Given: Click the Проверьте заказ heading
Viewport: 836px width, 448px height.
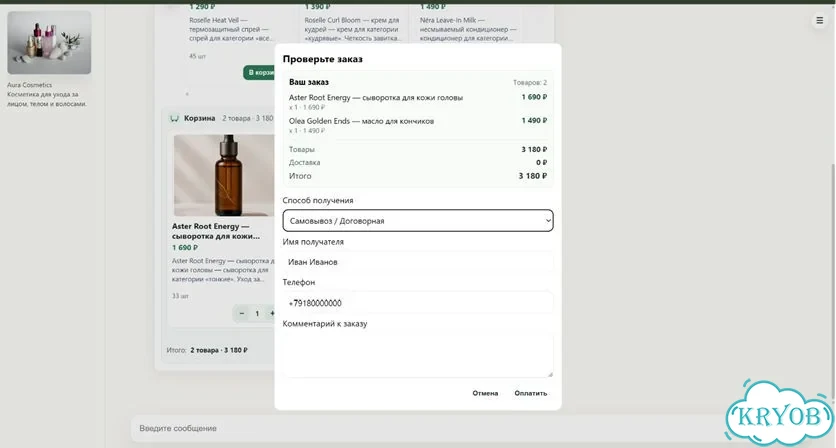Looking at the screenshot, I should point(323,59).
